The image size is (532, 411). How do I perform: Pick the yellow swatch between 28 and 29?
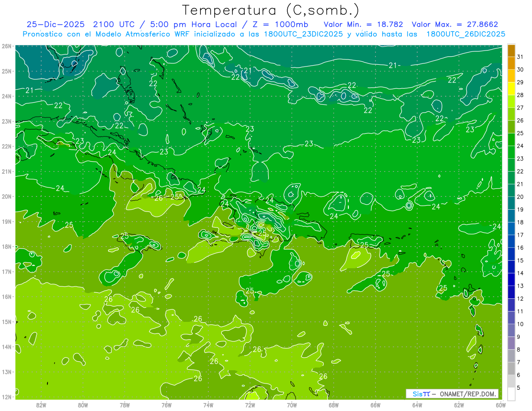pos(511,89)
